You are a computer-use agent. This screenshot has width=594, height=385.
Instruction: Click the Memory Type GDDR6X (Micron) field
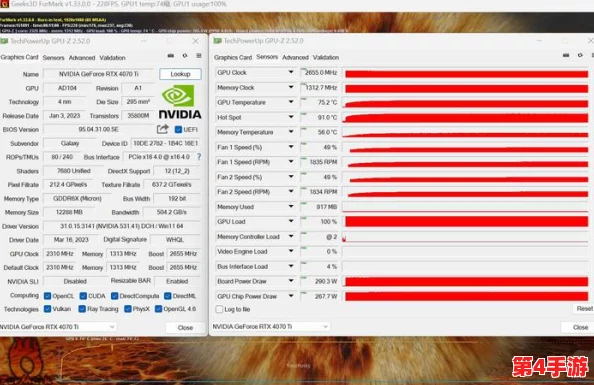click(x=77, y=199)
